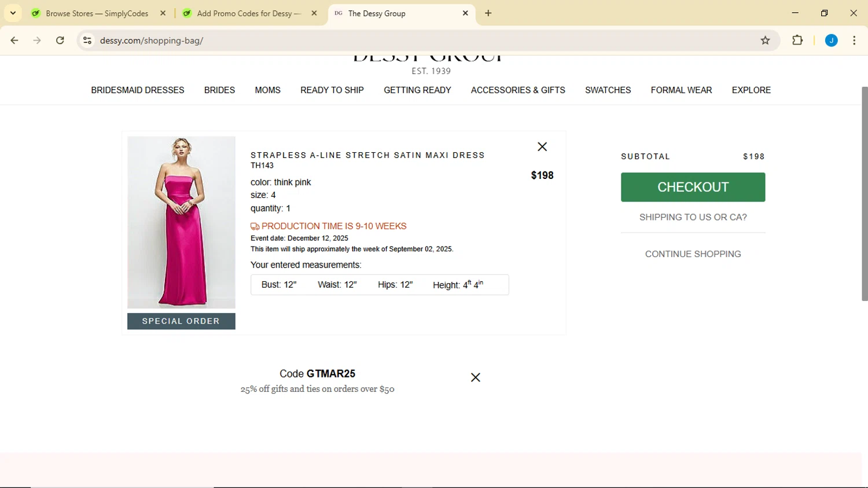
Task: Open the Chrome profile avatar J
Action: (x=832, y=41)
